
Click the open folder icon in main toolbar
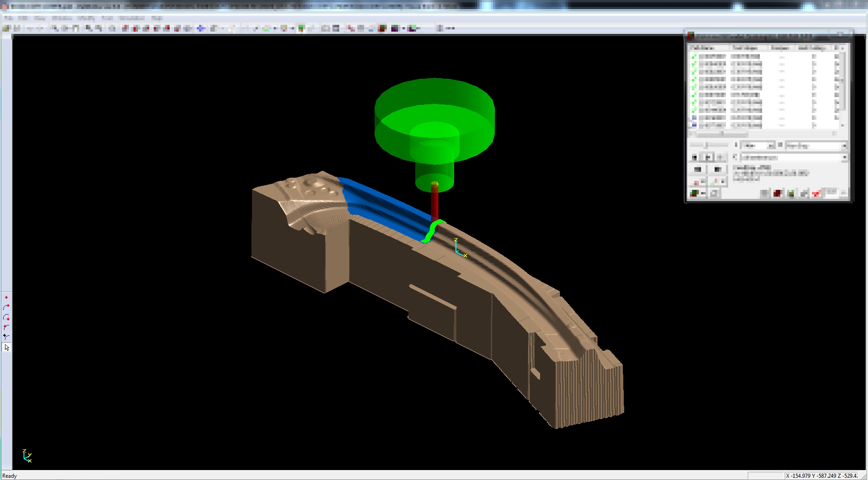tap(6, 28)
